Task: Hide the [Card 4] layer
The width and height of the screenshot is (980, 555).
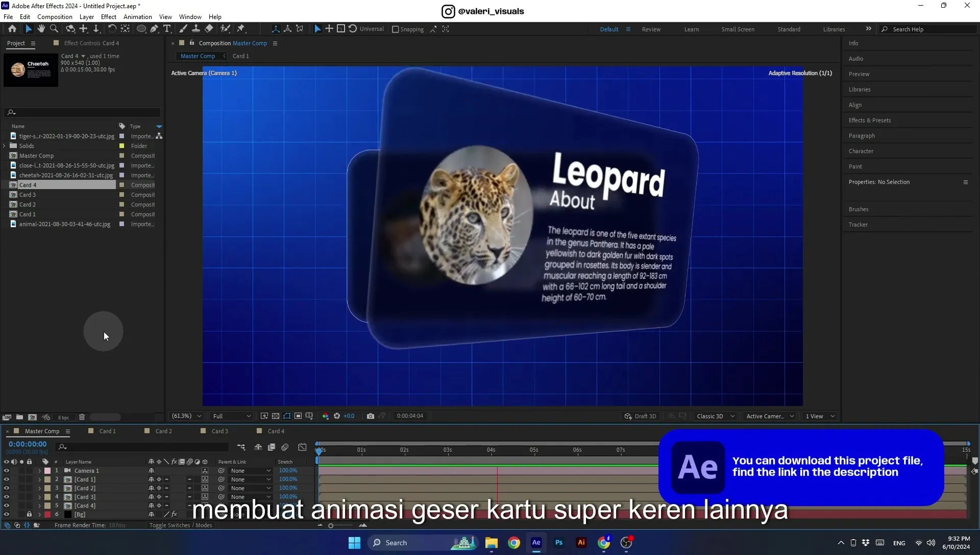Action: pyautogui.click(x=6, y=506)
